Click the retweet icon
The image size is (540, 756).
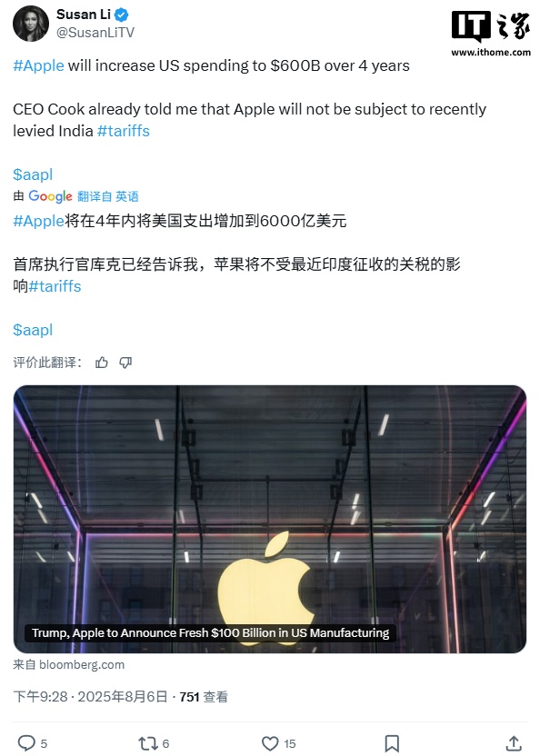147,743
